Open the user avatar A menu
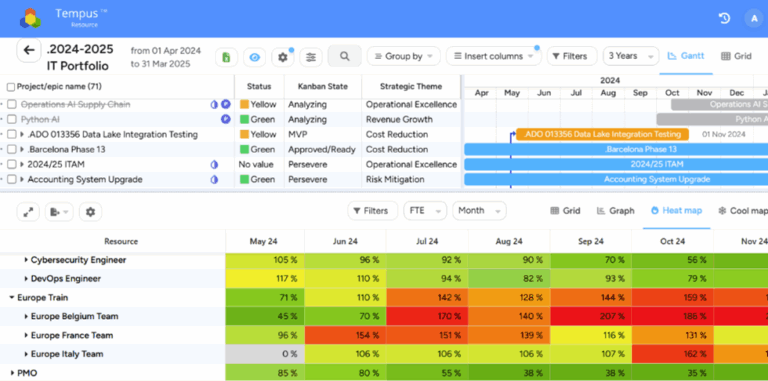The image size is (768, 381). (x=753, y=19)
